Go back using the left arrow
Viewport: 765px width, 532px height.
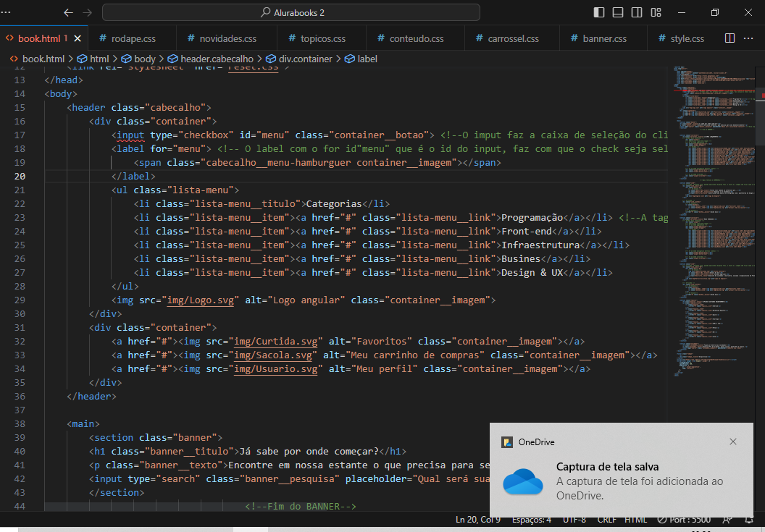coord(68,13)
